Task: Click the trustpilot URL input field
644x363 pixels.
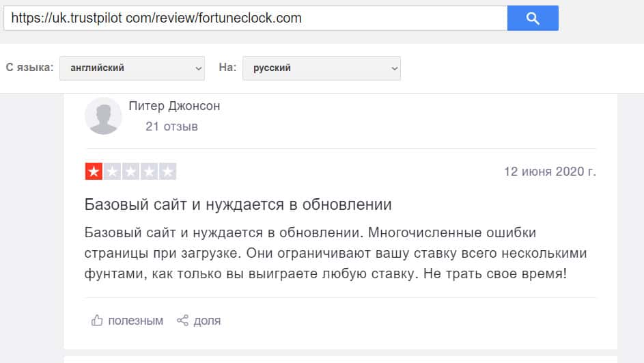Action: 255,18
